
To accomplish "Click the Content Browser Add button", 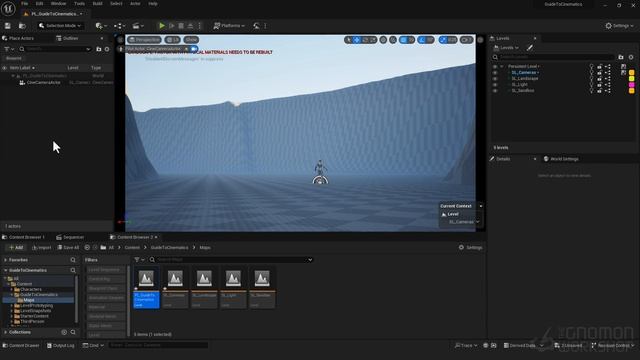I will [16, 248].
